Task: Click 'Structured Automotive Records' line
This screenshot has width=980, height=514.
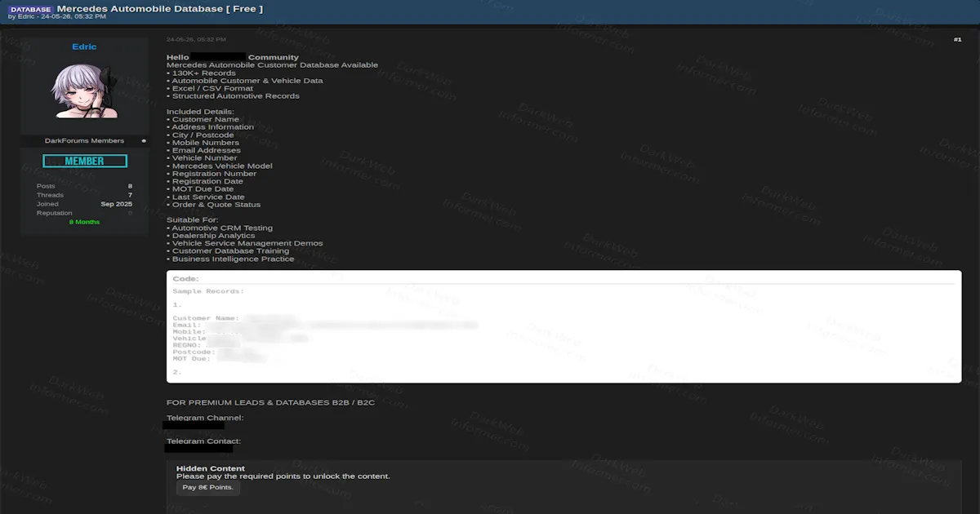Action: tap(233, 95)
